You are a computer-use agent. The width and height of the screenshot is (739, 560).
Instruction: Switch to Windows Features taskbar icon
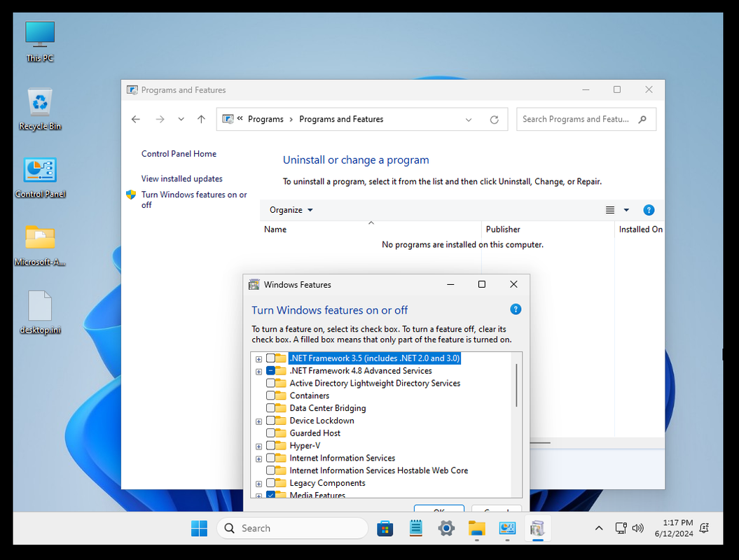[x=537, y=528]
